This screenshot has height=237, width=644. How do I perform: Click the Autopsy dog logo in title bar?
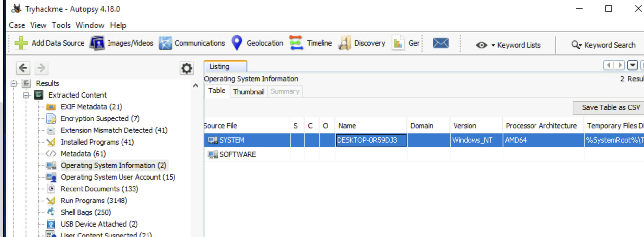[17, 9]
